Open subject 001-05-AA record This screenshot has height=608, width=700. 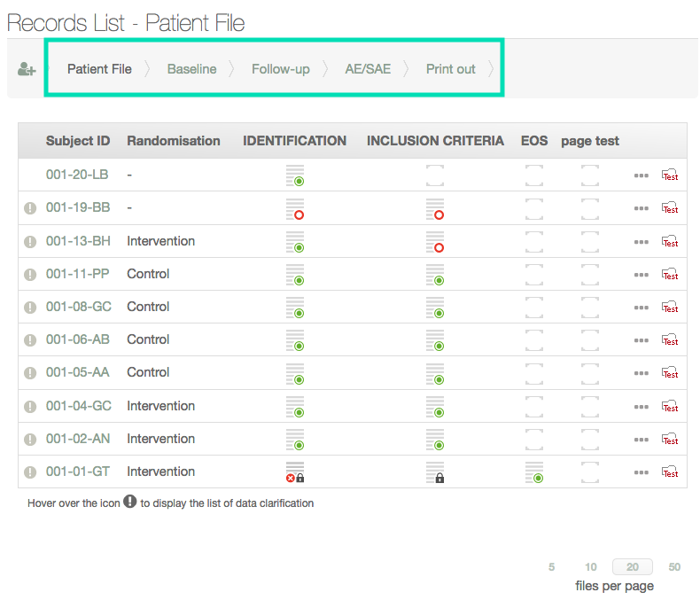pos(78,372)
